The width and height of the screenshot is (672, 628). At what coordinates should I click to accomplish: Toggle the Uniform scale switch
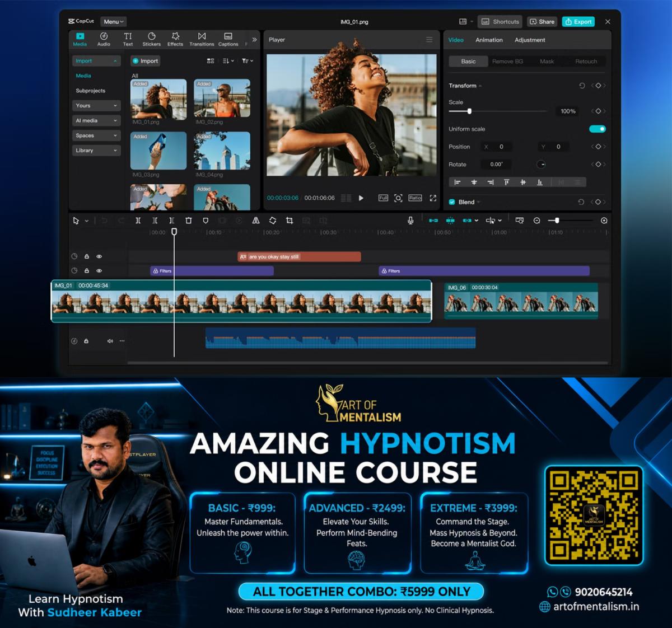[598, 129]
